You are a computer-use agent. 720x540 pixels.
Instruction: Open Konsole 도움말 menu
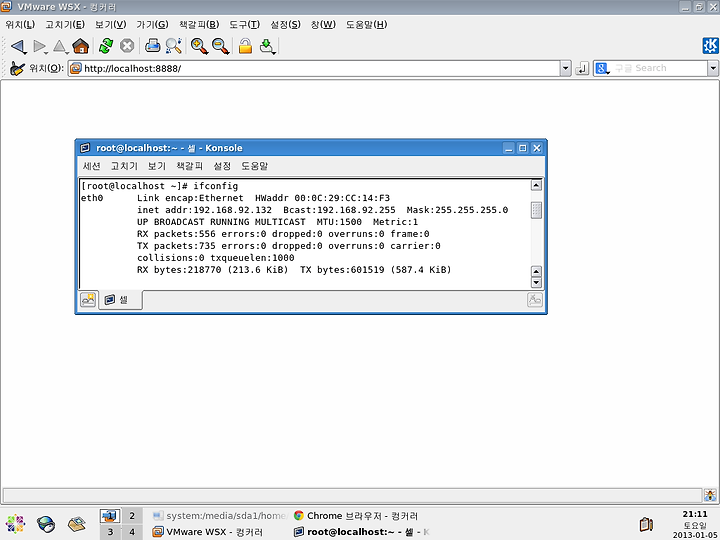pyautogui.click(x=255, y=166)
